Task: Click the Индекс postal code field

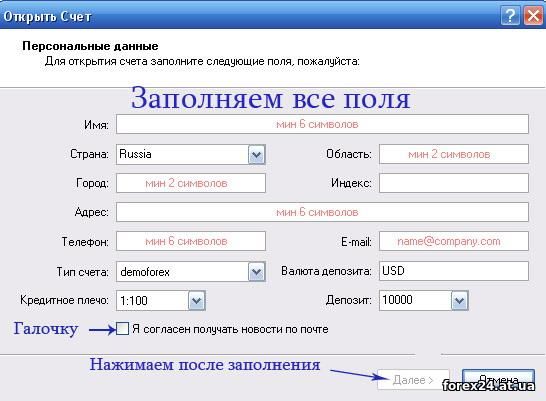Action: [454, 183]
